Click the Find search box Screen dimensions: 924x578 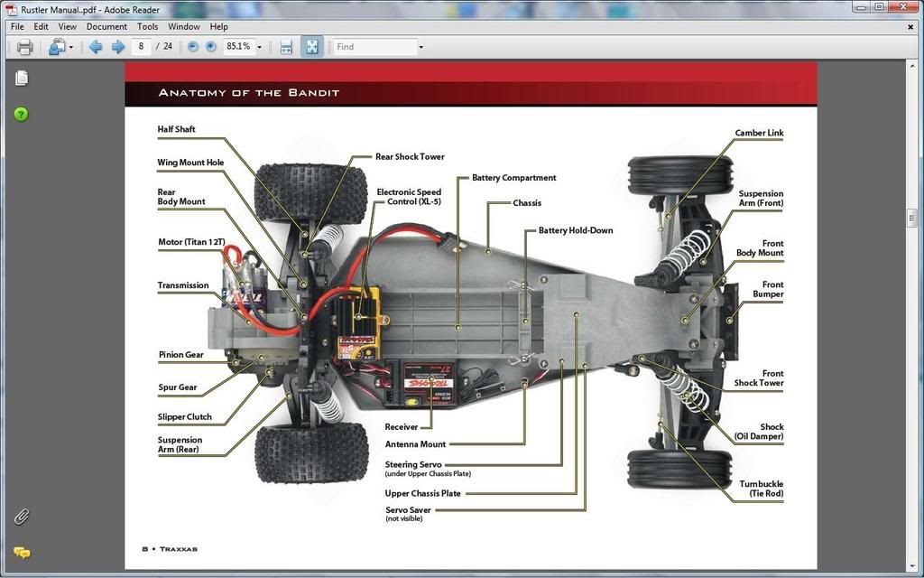point(374,47)
